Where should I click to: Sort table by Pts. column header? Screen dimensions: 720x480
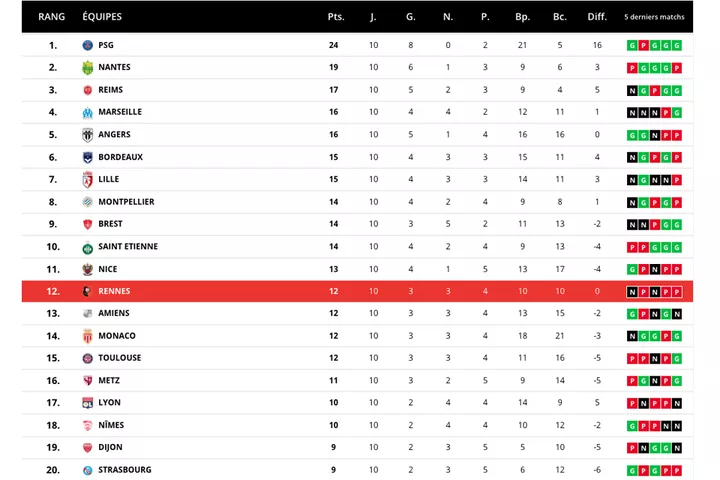[335, 17]
